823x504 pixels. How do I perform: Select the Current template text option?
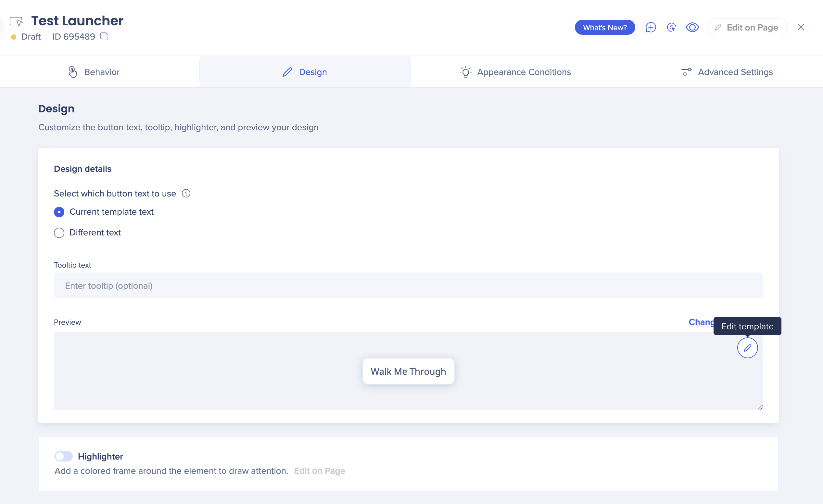point(59,212)
